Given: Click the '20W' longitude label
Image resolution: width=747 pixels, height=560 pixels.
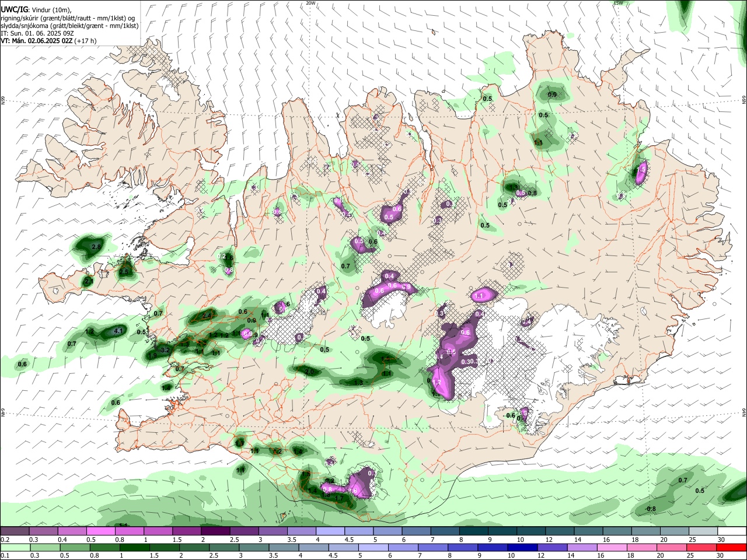Looking at the screenshot, I should click(310, 3).
